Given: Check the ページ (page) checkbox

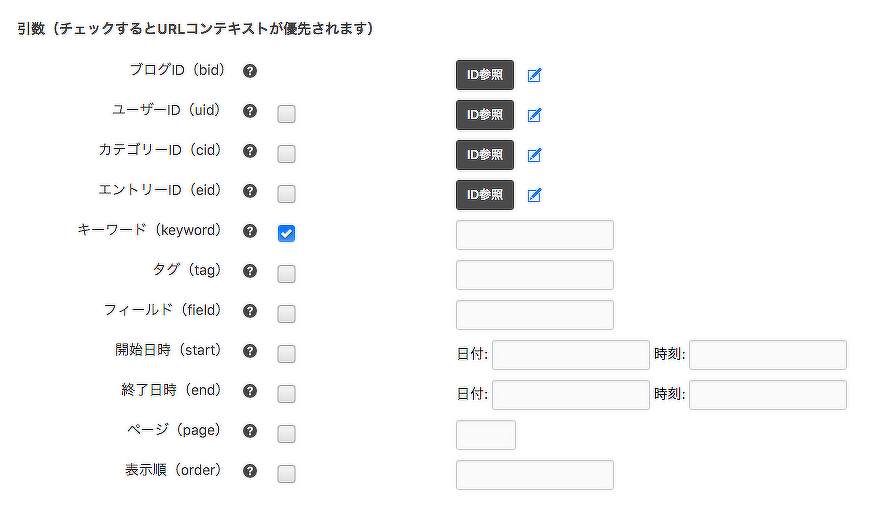Looking at the screenshot, I should pyautogui.click(x=286, y=434).
